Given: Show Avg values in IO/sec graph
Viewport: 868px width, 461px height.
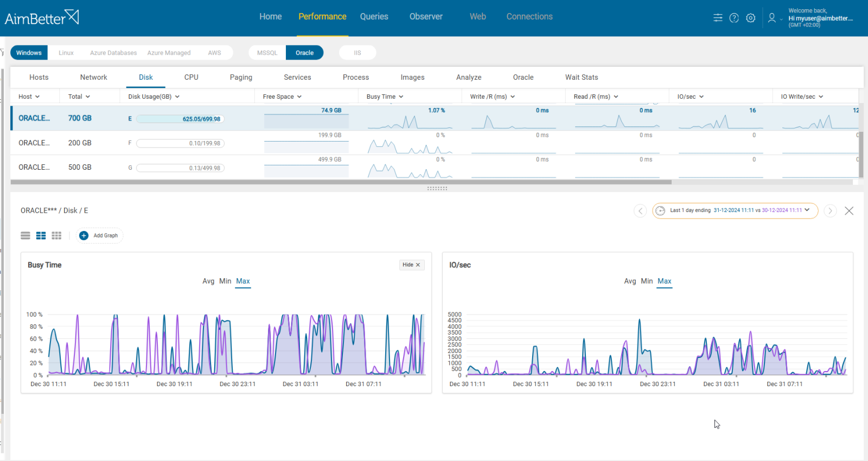Looking at the screenshot, I should coord(630,281).
